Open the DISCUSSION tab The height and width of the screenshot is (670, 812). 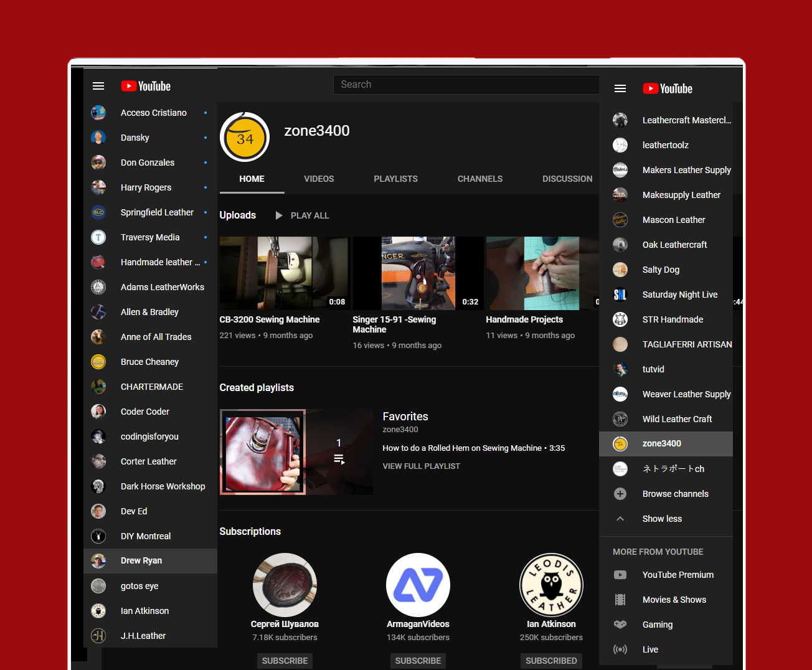point(567,179)
